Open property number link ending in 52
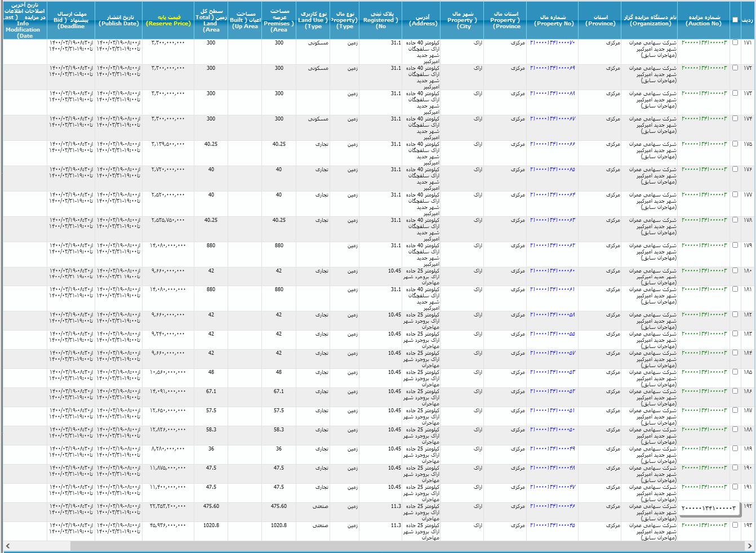 553,391
